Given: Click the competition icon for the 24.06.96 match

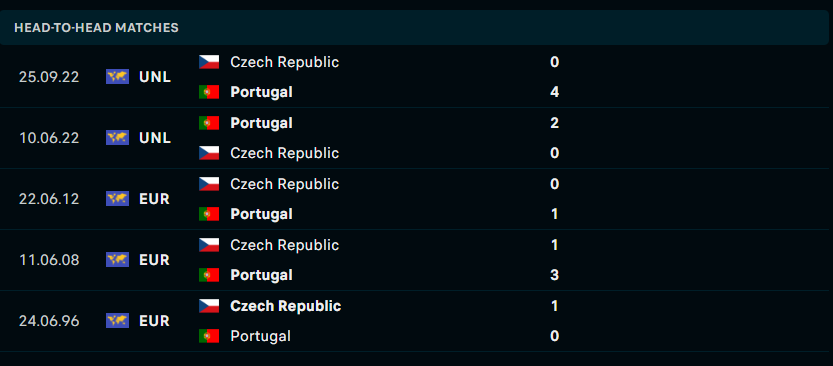Looking at the screenshot, I should 117,321.
